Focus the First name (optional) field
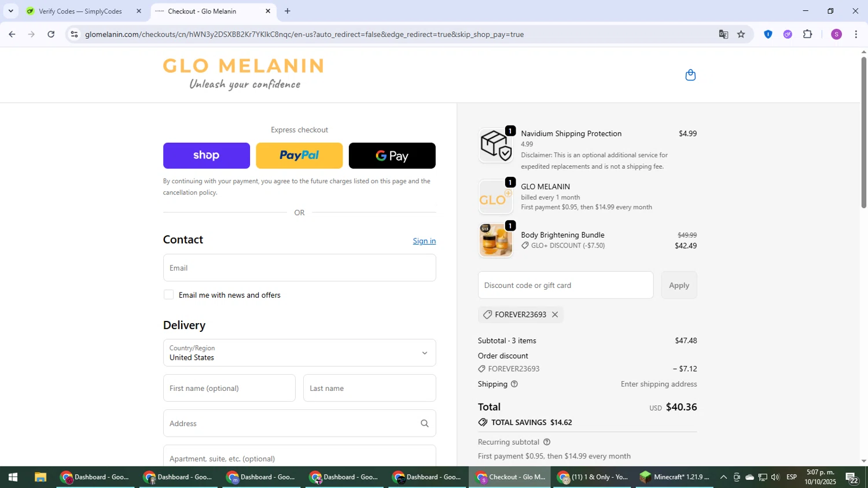The image size is (868, 488). click(x=229, y=388)
